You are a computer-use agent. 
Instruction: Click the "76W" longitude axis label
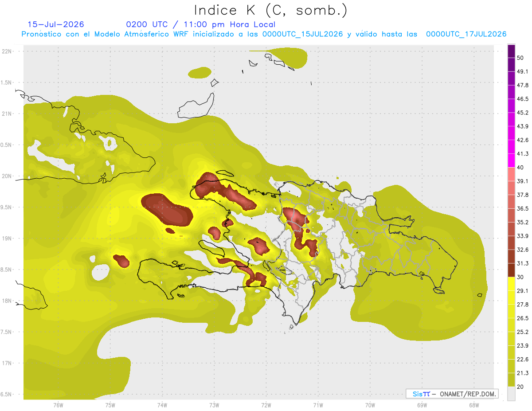58,405
